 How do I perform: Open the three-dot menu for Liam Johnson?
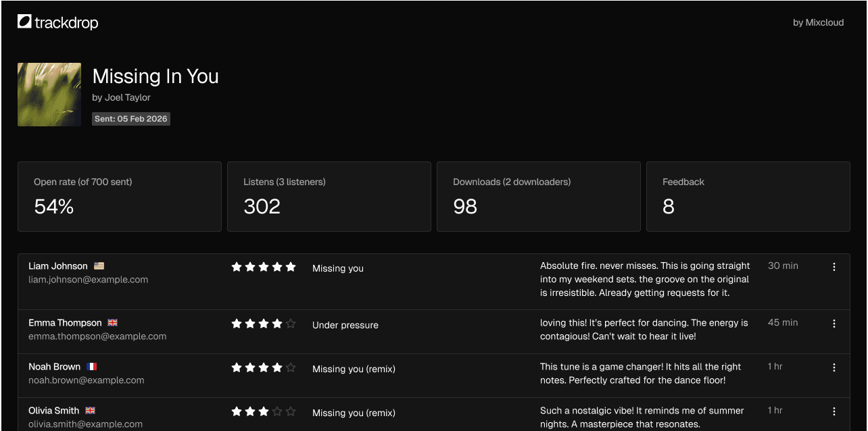[834, 267]
